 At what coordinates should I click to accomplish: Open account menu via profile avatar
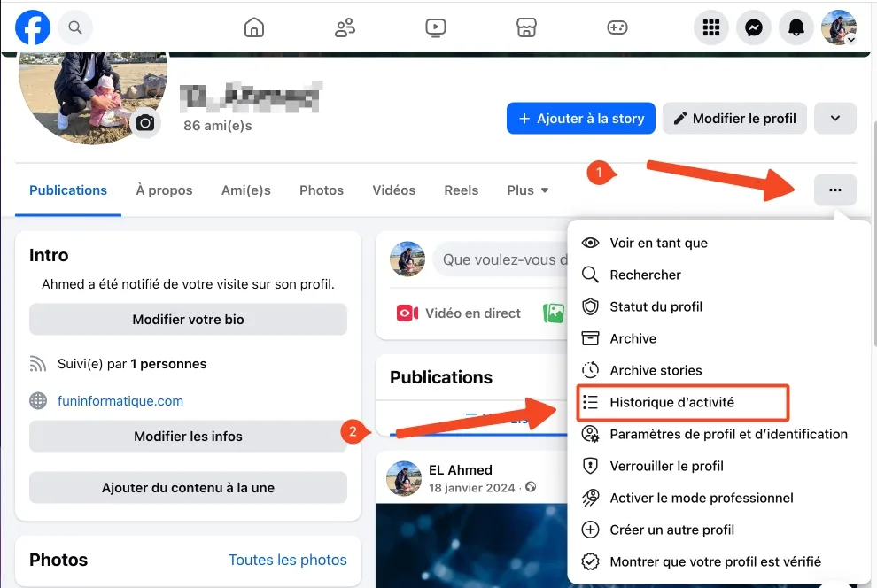coord(838,27)
